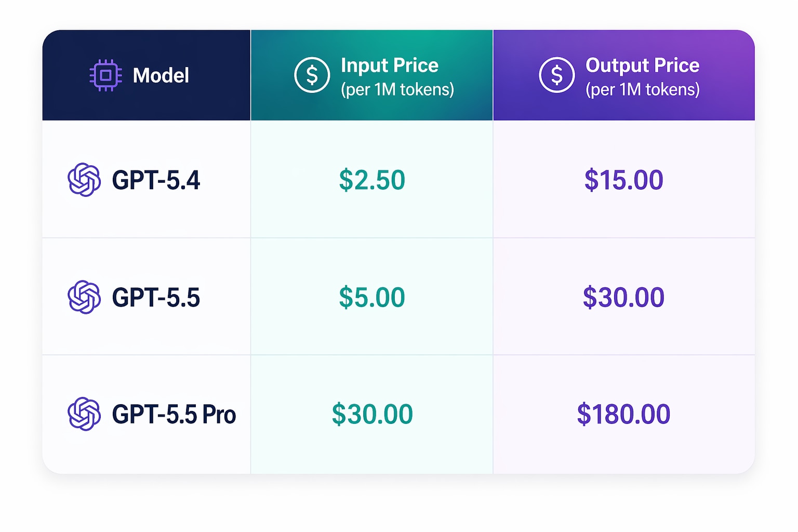Screen dimensions: 798x532
Task: Click the $2.50 input price value
Action: (372, 180)
